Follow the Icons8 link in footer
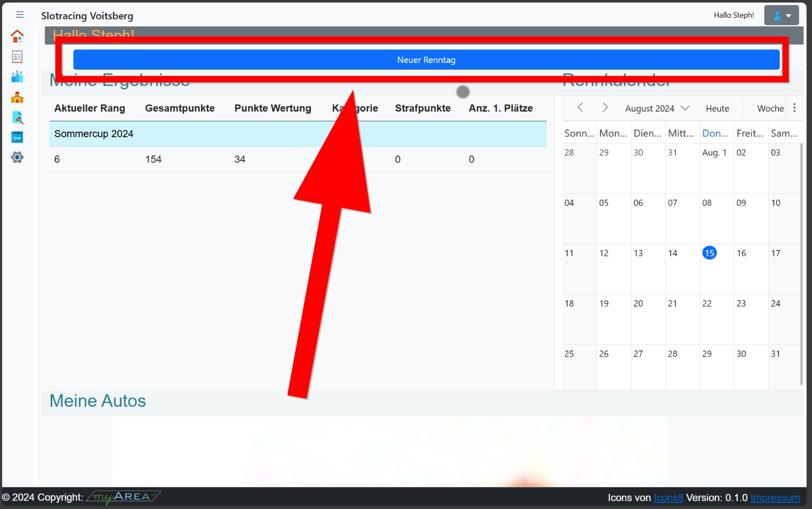 (x=668, y=498)
